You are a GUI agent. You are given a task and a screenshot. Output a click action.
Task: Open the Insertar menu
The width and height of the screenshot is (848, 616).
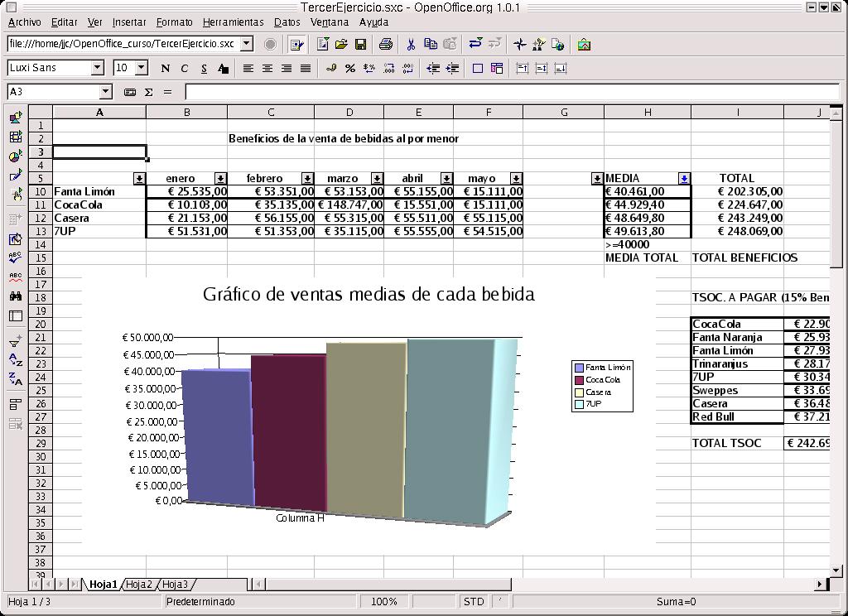tap(129, 22)
